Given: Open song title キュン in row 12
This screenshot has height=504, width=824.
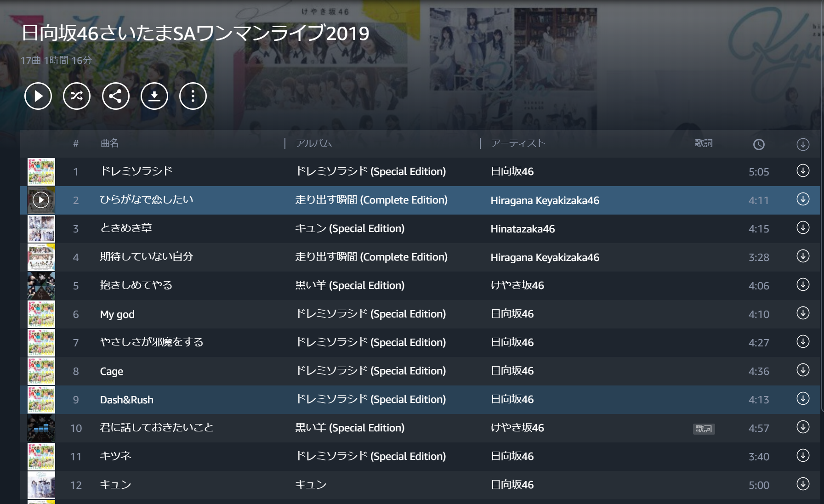Looking at the screenshot, I should point(115,485).
